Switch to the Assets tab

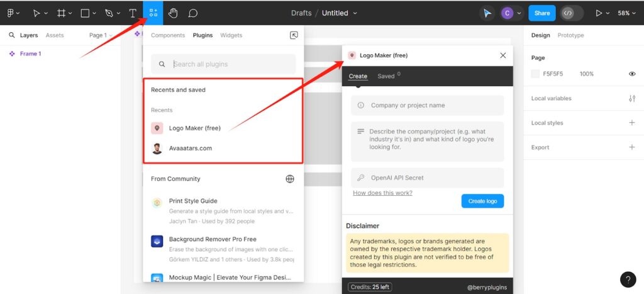pos(55,35)
